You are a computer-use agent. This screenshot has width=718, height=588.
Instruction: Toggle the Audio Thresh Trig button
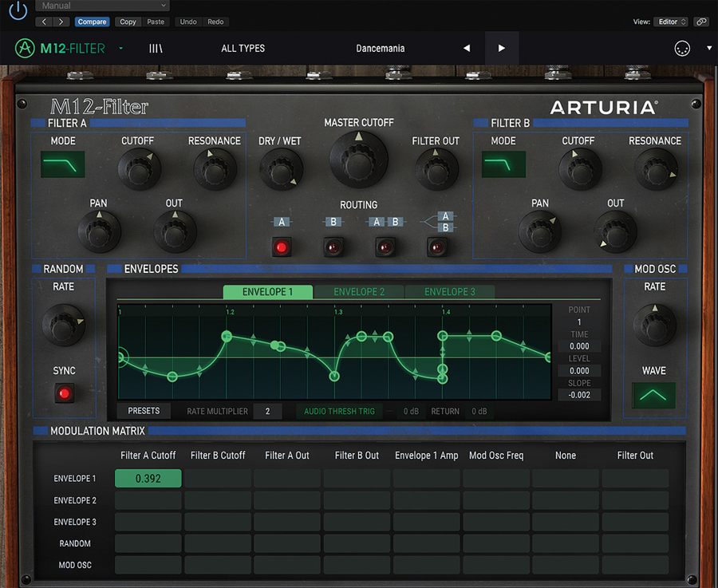point(339,411)
